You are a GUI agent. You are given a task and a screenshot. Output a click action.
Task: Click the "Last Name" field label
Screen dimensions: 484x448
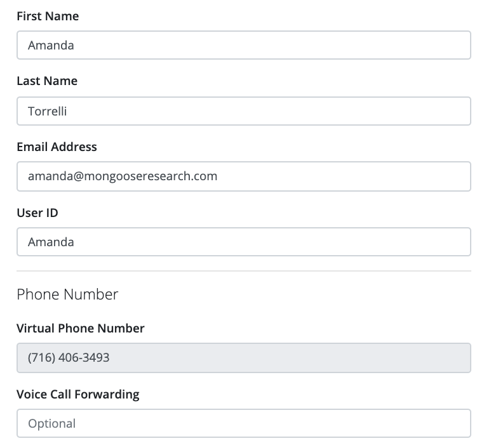(x=47, y=81)
